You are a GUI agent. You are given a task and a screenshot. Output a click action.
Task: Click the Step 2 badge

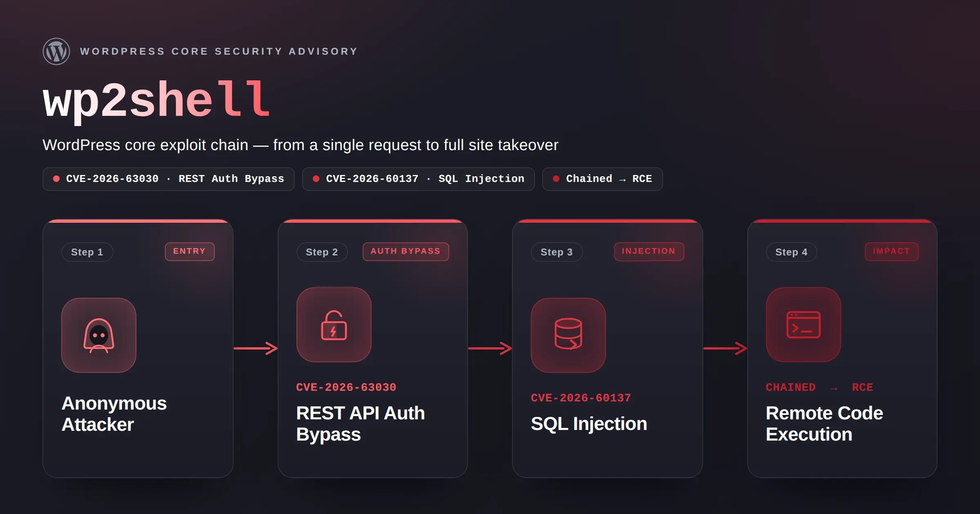tap(322, 252)
